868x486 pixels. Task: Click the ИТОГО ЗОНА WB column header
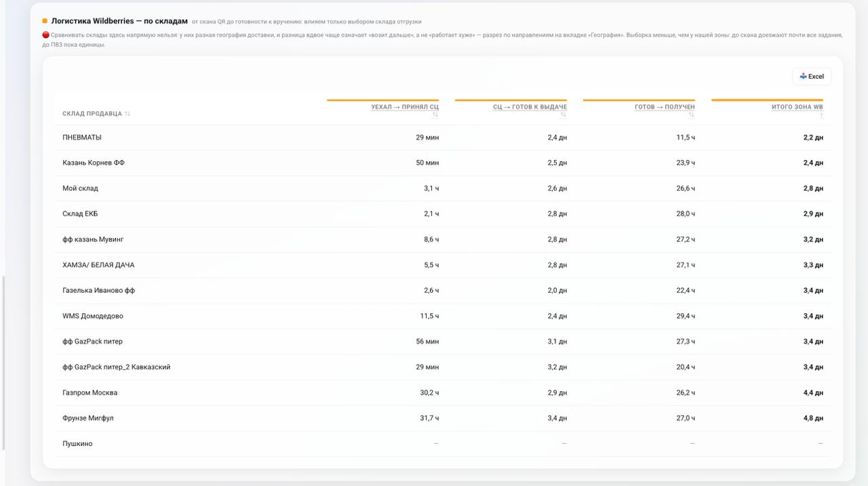(x=797, y=107)
